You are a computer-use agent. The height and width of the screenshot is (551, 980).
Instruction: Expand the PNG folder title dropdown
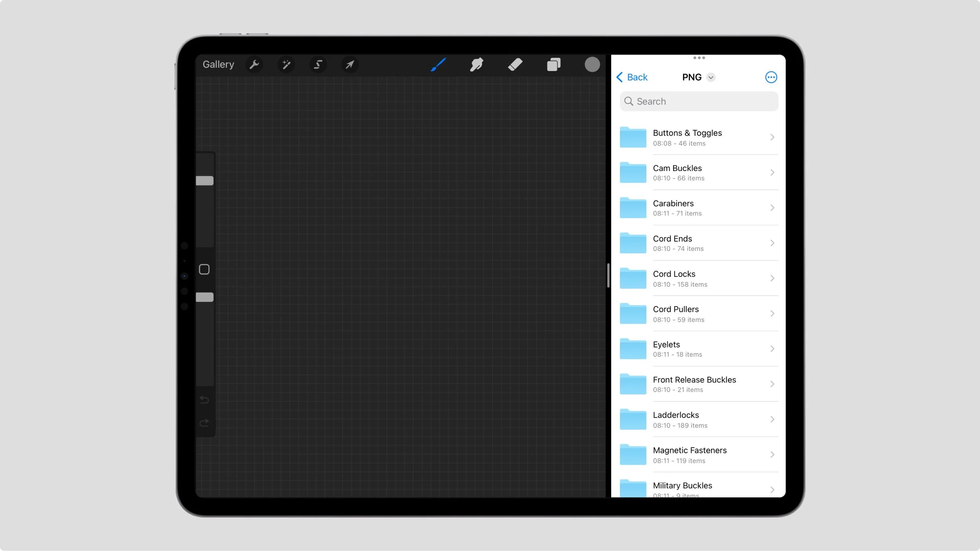pyautogui.click(x=711, y=77)
